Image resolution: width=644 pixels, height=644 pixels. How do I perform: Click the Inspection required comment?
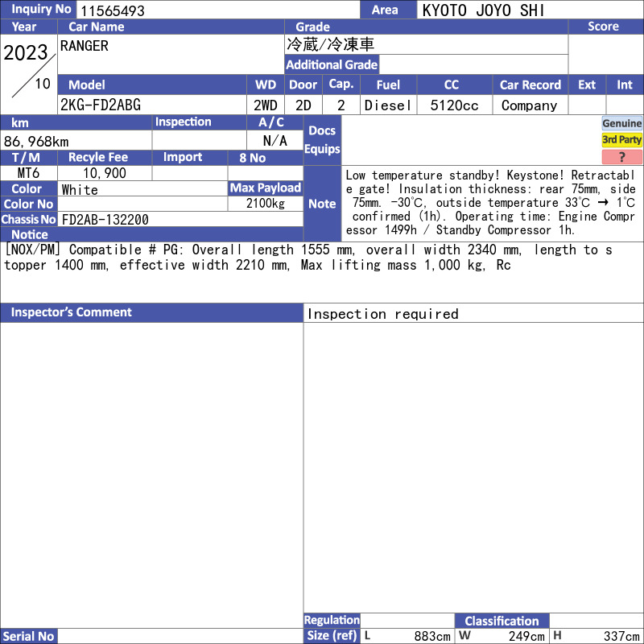383,314
